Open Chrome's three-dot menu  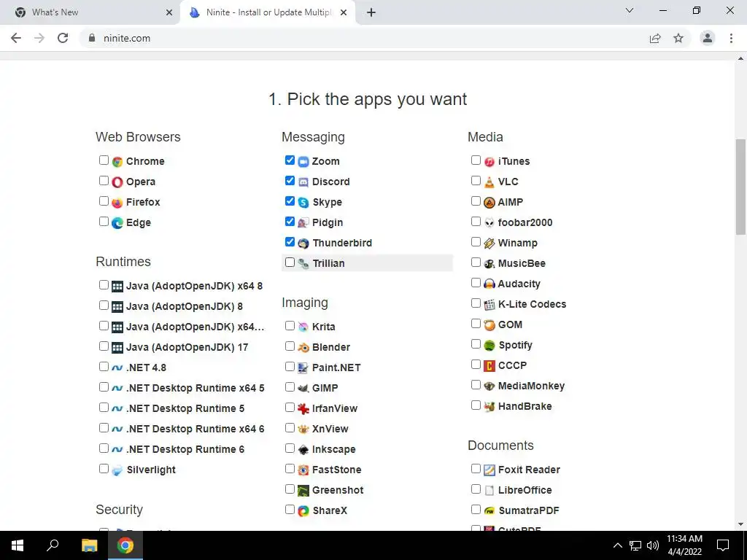[x=731, y=38]
